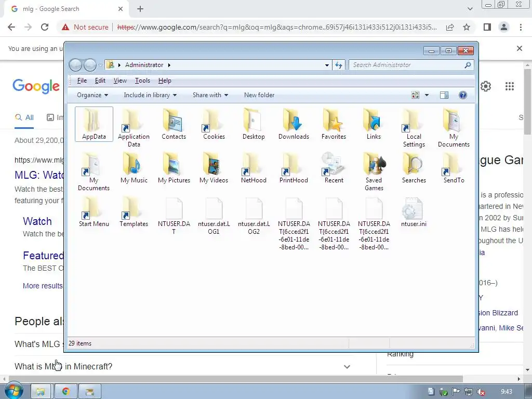Image resolution: width=532 pixels, height=399 pixels.
Task: Open Google settings gear icon
Action: pos(486,86)
